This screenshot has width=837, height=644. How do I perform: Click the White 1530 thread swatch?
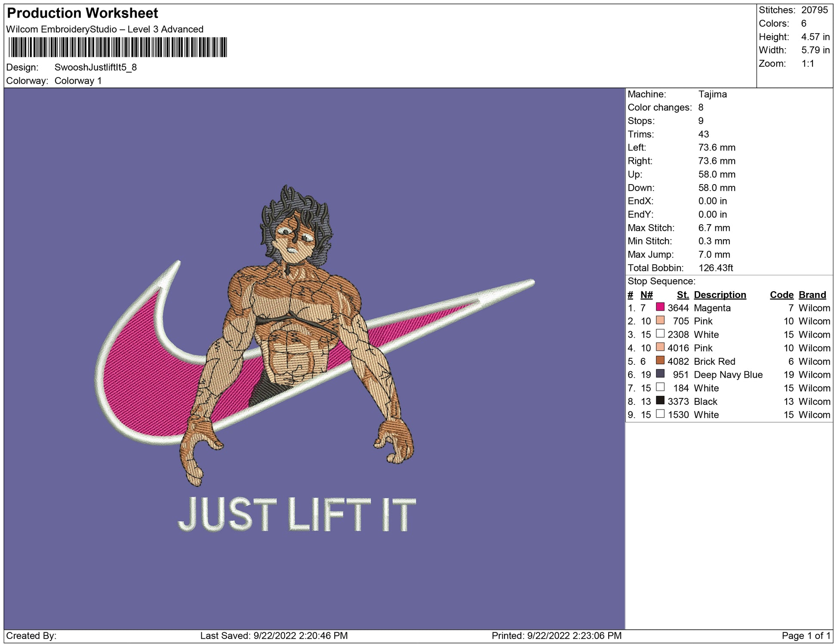(x=660, y=414)
